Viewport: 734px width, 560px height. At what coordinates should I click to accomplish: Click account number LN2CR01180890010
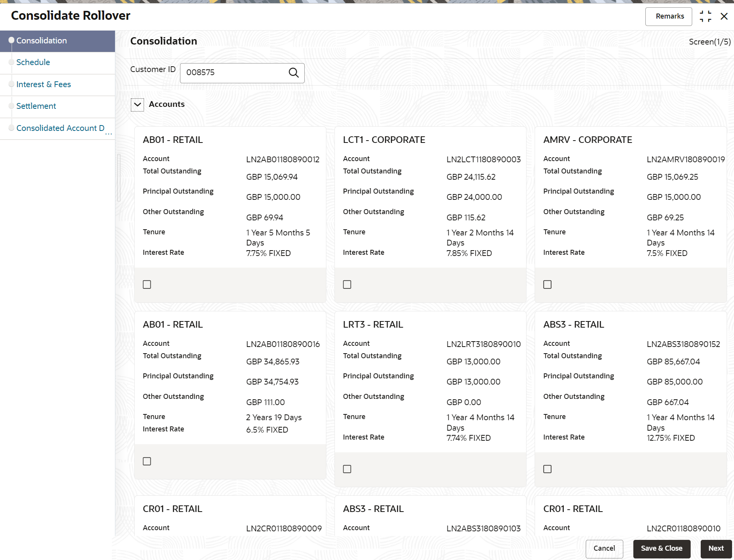tap(683, 529)
